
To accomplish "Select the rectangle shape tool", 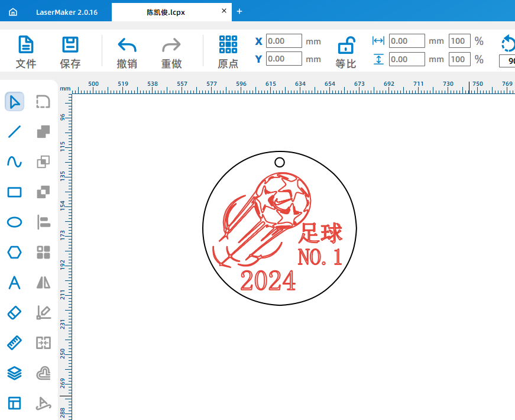I will coord(15,192).
